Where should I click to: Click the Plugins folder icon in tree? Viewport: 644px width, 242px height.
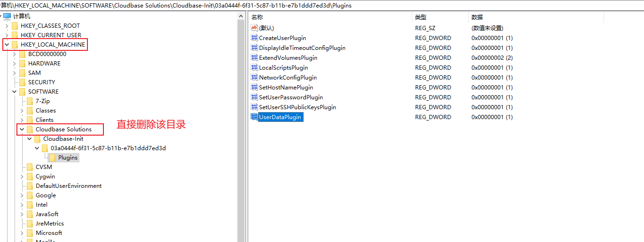[x=53, y=158]
